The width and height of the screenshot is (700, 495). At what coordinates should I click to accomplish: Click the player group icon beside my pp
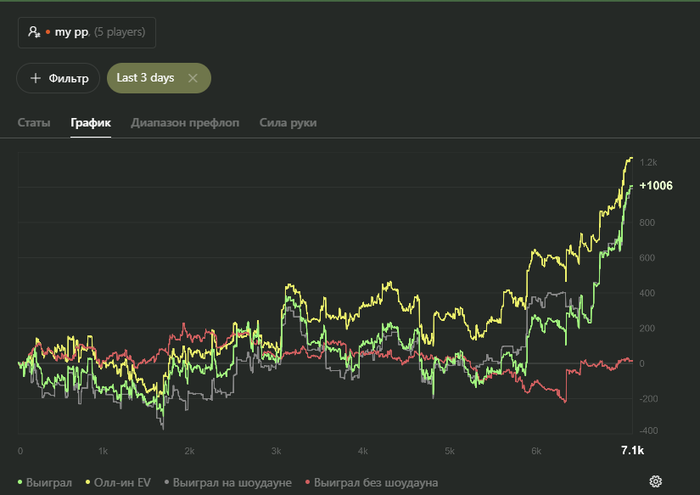(34, 32)
